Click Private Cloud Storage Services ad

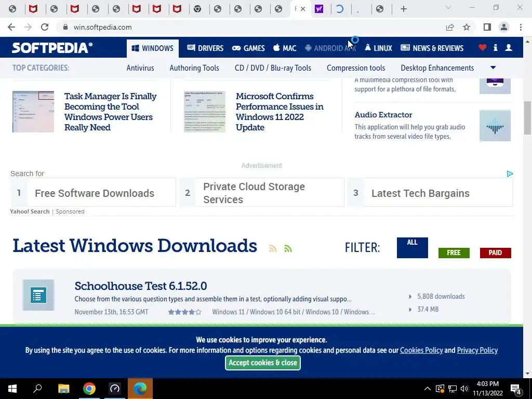pos(262,193)
